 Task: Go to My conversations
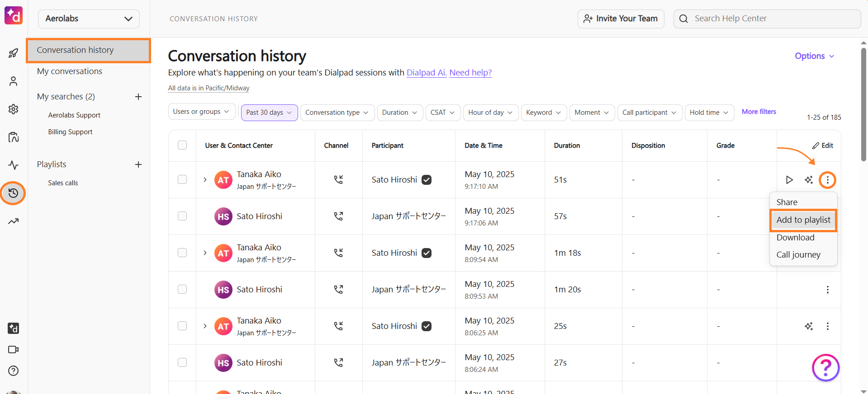click(70, 71)
